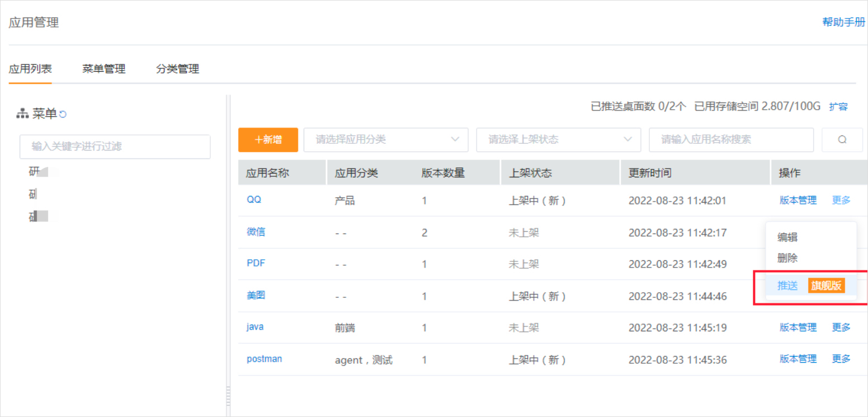
Task: Open 版本管理 for the java app
Action: point(798,327)
